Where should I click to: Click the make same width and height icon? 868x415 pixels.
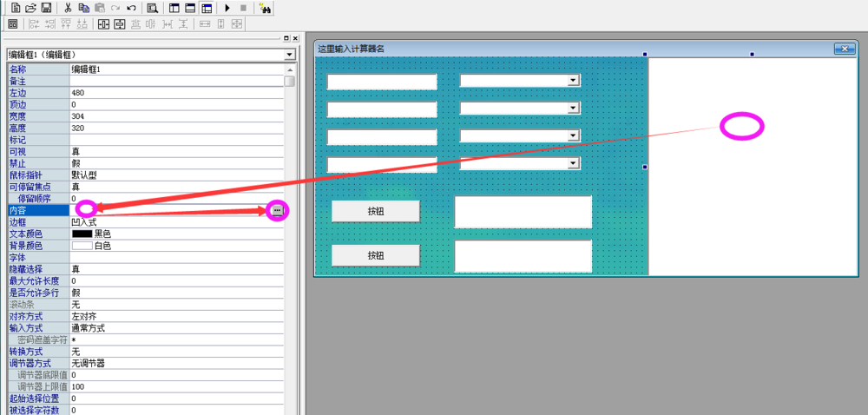[236, 23]
